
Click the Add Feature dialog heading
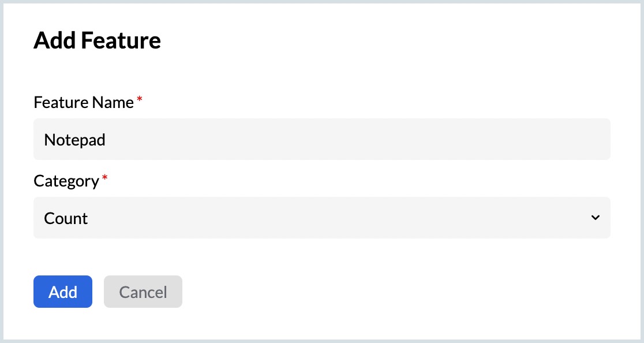point(97,41)
